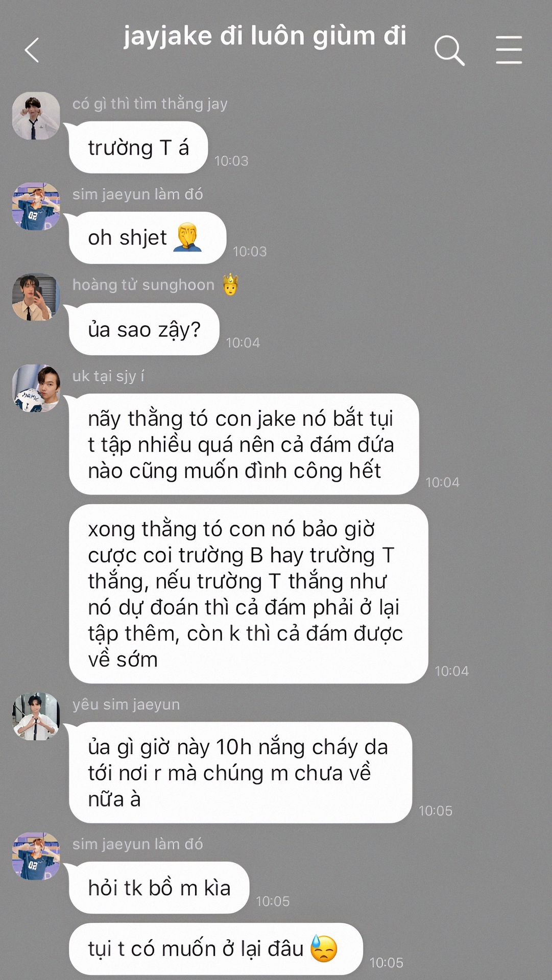
Task: Tap the 'yêu sim jaeyun' profile picture
Action: (36, 716)
